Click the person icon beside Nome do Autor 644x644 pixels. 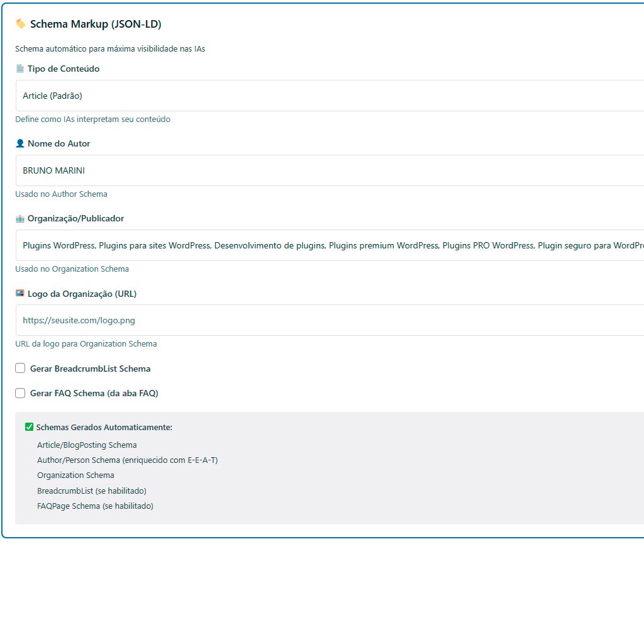20,143
